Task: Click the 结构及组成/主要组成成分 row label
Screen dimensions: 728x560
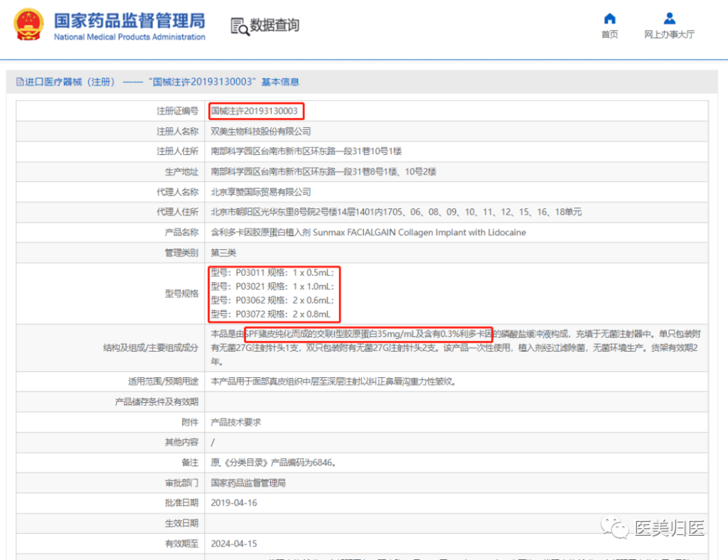Action: 151,348
